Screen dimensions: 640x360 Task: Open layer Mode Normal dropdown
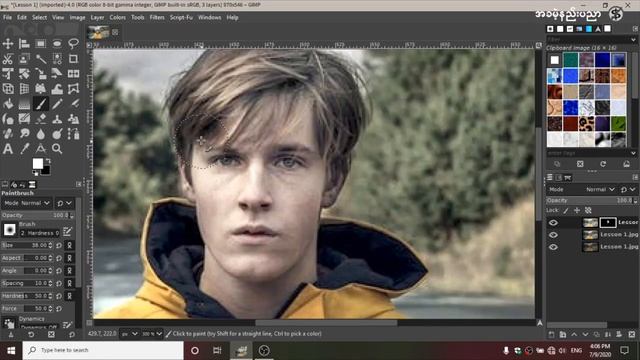tap(581, 189)
